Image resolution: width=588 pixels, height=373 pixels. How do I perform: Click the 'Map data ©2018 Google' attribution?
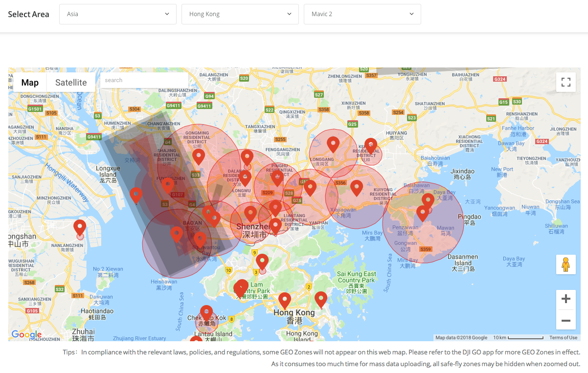pos(461,338)
